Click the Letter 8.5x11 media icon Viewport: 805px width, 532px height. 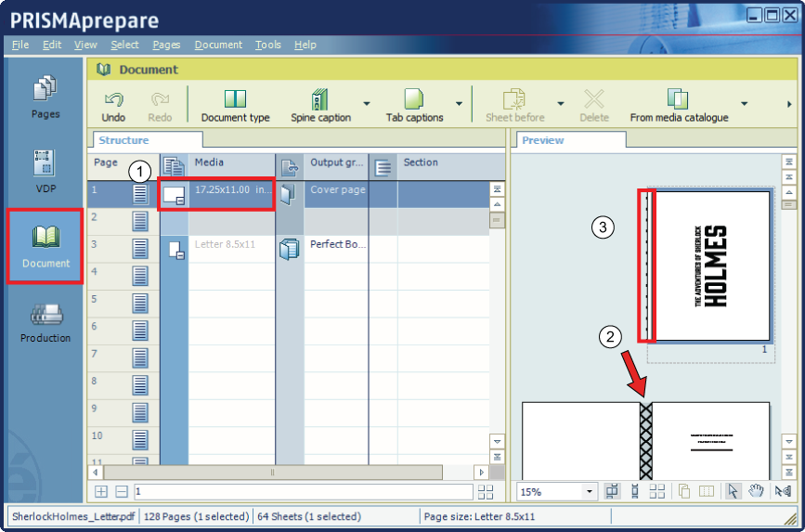tap(176, 249)
